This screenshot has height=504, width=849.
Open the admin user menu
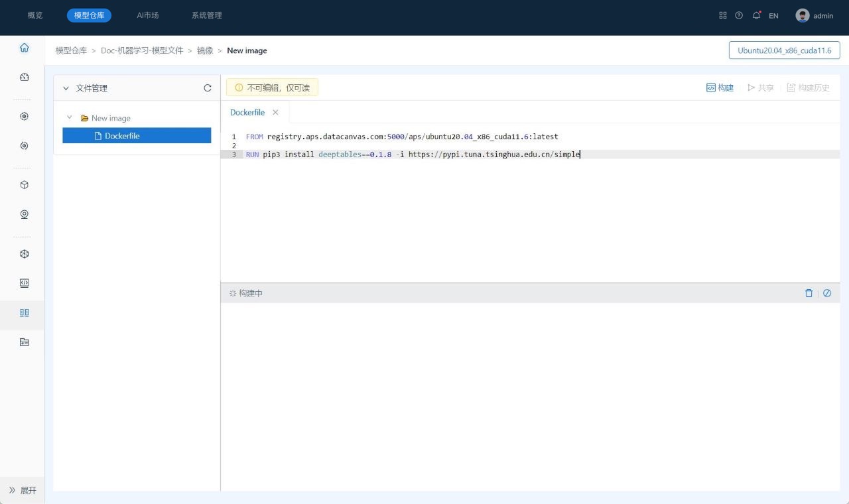(815, 16)
